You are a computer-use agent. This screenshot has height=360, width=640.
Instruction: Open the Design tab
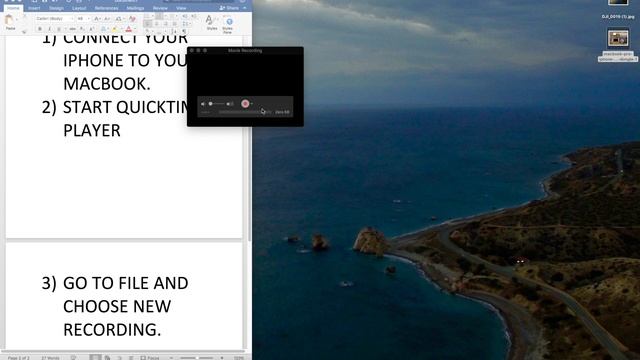pos(56,8)
